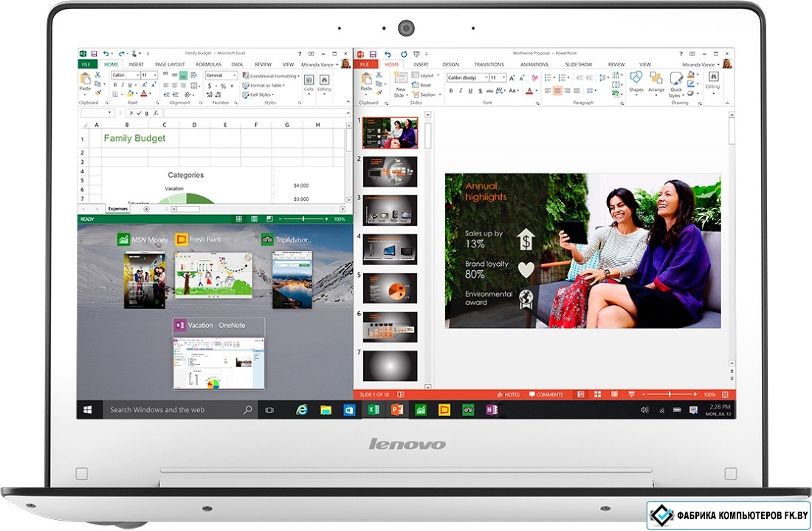Toggle Italic in PowerPoint Font group
This screenshot has height=531, width=812.
461,91
